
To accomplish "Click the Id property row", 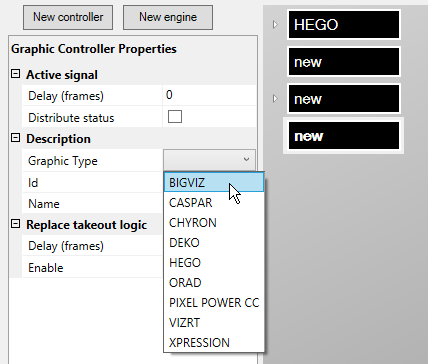I will [x=92, y=183].
